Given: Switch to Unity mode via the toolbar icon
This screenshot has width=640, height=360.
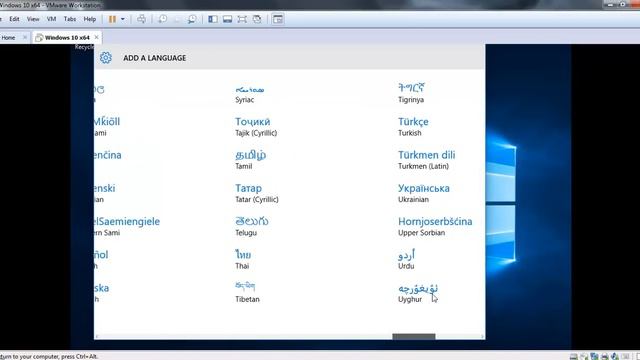Looking at the screenshot, I should [x=257, y=19].
